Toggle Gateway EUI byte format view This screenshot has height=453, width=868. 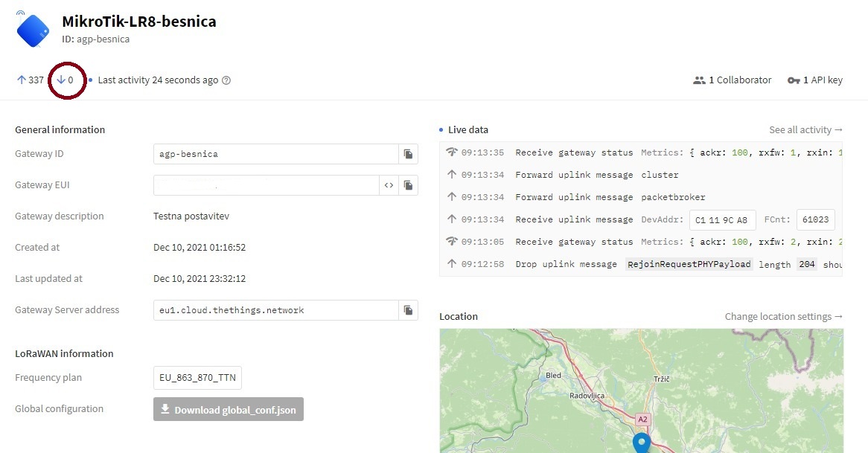pyautogui.click(x=389, y=185)
